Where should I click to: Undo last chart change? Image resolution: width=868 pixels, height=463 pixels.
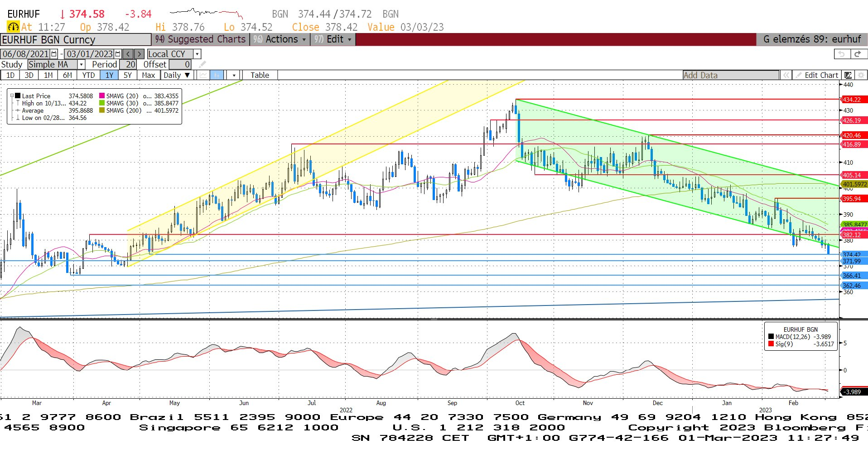click(x=842, y=54)
